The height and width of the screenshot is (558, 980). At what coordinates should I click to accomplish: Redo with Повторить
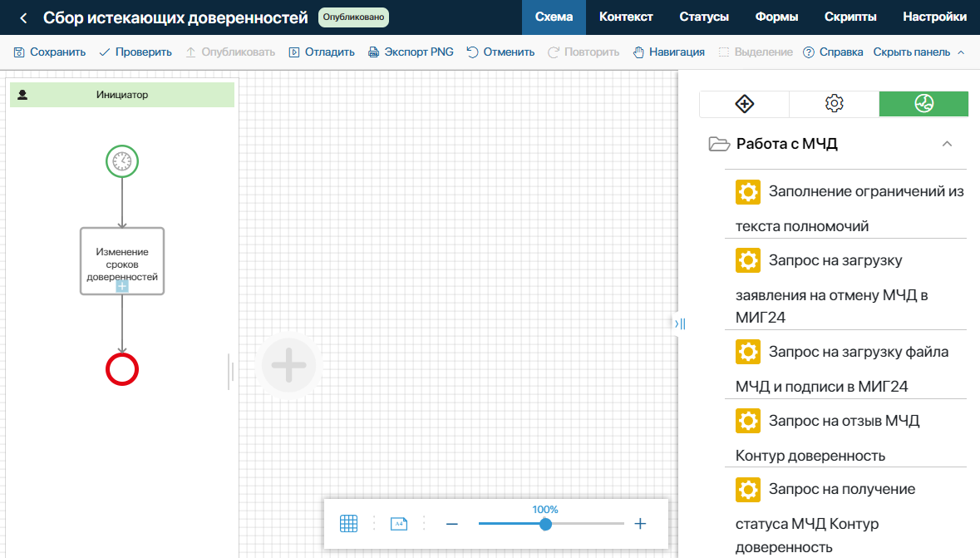point(584,52)
